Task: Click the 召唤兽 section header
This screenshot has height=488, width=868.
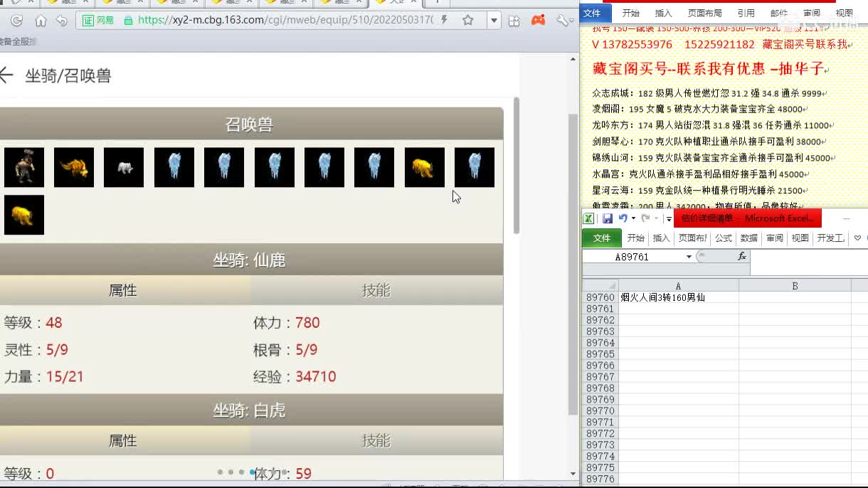Action: [x=250, y=124]
